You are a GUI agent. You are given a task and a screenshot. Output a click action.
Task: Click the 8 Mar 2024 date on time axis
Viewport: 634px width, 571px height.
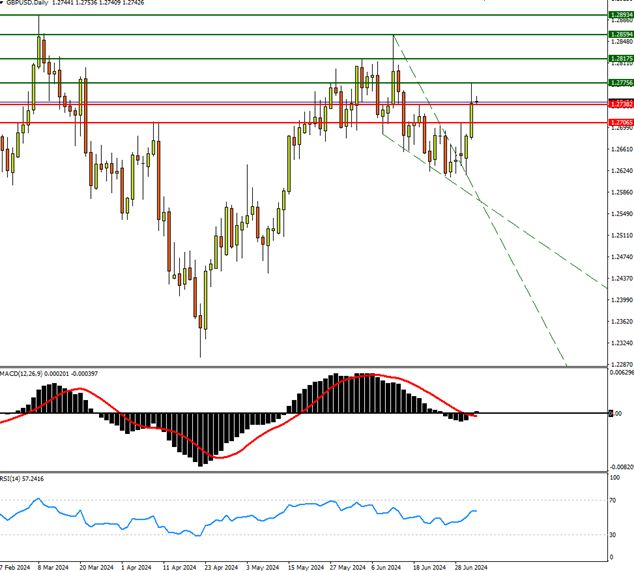(53, 565)
